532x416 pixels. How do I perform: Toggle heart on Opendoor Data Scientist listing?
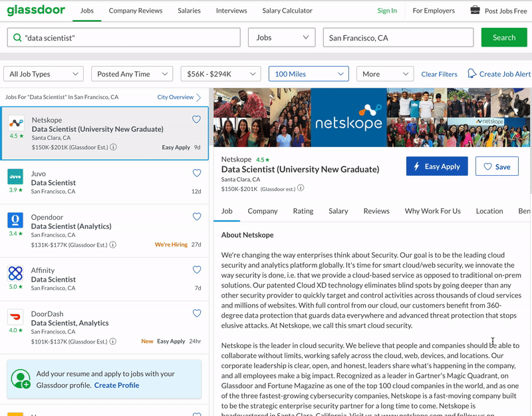tap(197, 216)
